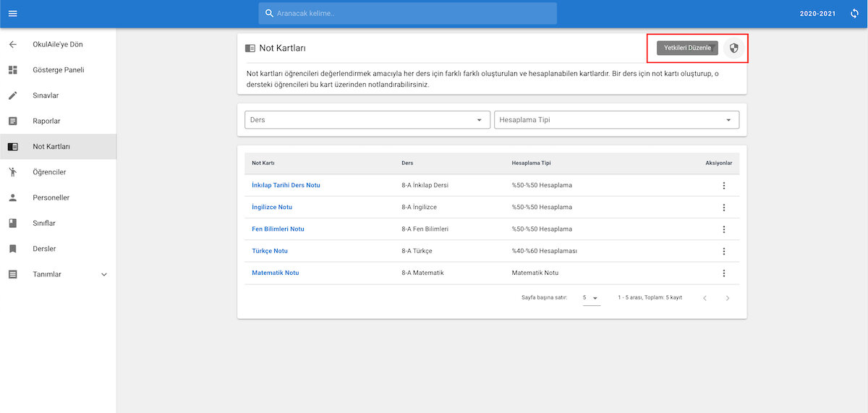Click the student figure icon for Öğrenciler

pyautogui.click(x=12, y=172)
